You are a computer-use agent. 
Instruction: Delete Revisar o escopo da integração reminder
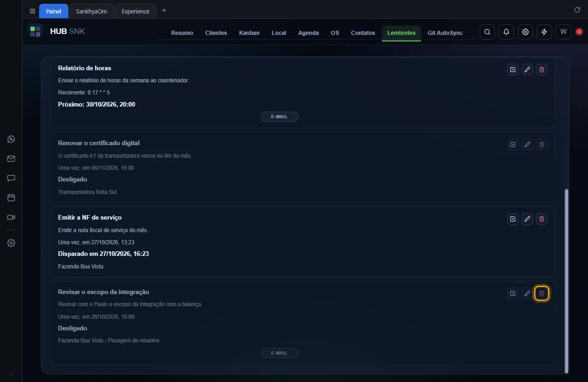(x=541, y=294)
